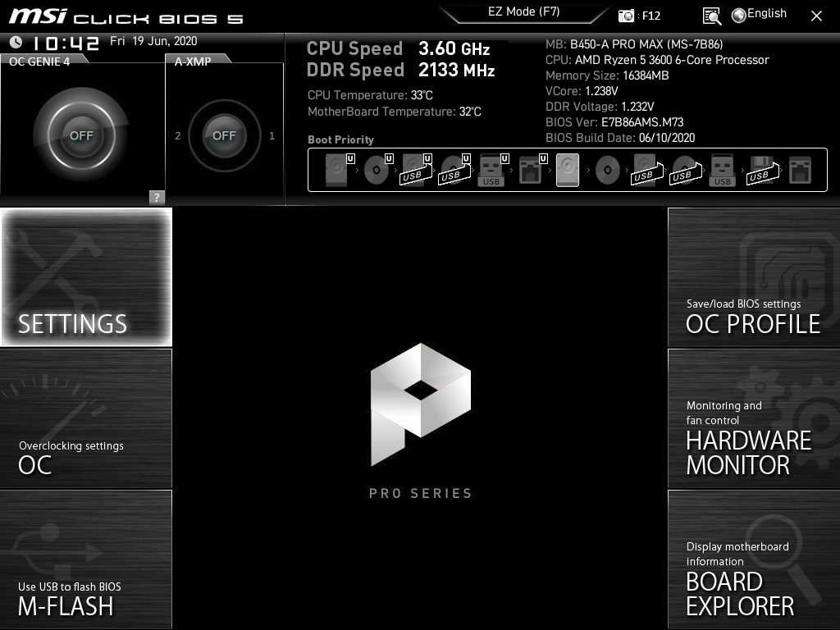Viewport: 840px width, 630px height.
Task: Click the BIOS Build Date 06/10/2020 line
Action: point(620,138)
